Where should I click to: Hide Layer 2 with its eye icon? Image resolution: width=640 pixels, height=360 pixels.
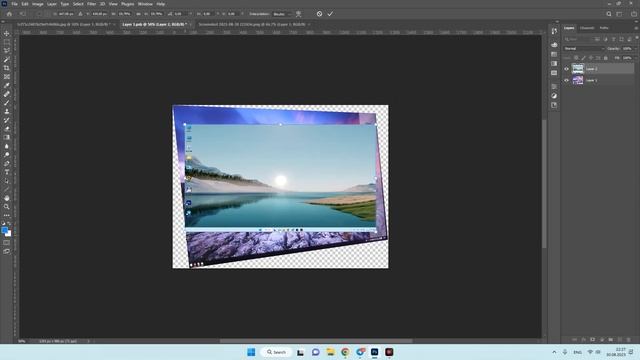pos(567,69)
